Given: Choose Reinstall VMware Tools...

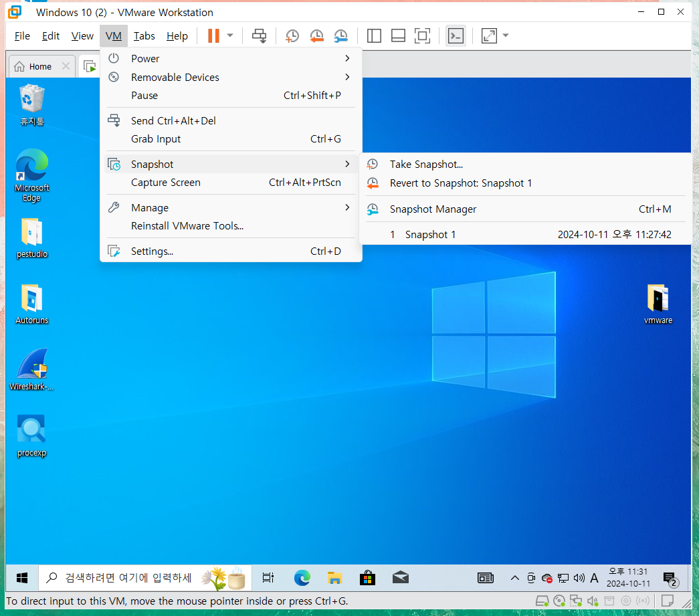Looking at the screenshot, I should click(x=231, y=226).
